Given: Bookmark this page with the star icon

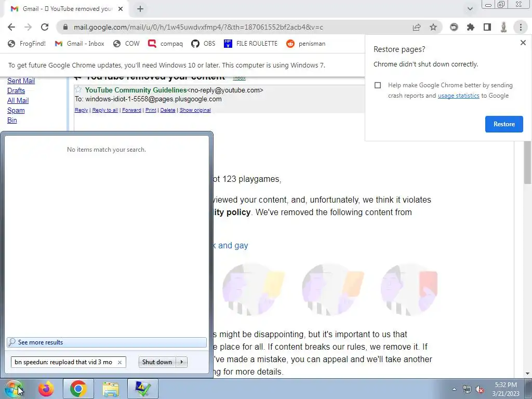Looking at the screenshot, I should tap(433, 27).
